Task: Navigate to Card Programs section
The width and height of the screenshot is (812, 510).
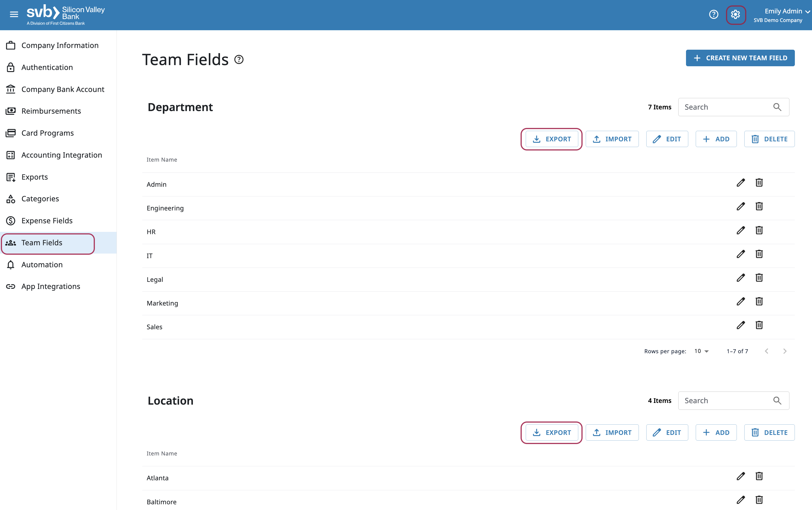Action: click(47, 133)
